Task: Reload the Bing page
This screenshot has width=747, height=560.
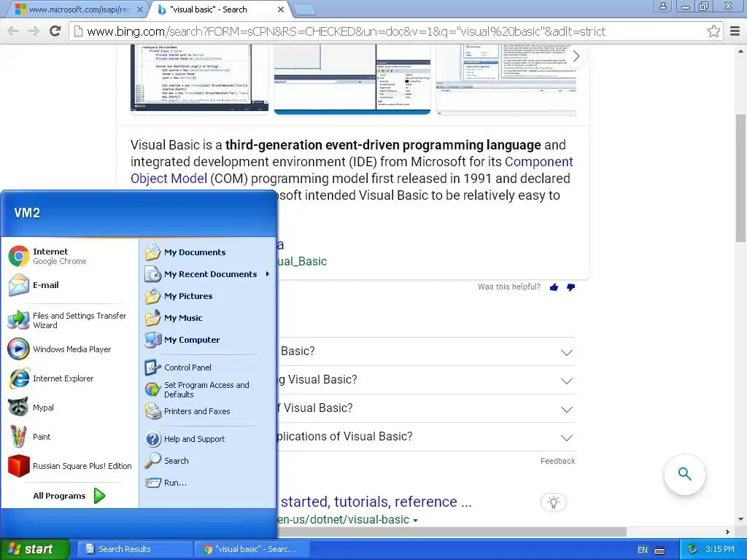Action: 55,31
